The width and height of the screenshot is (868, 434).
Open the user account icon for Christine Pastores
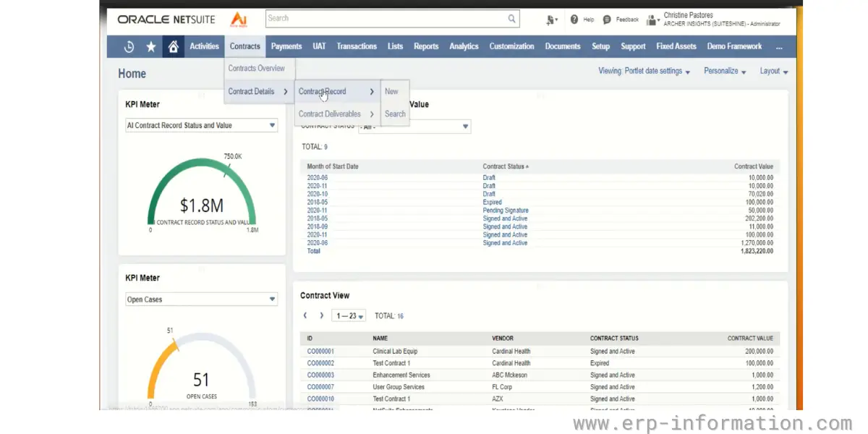(652, 20)
